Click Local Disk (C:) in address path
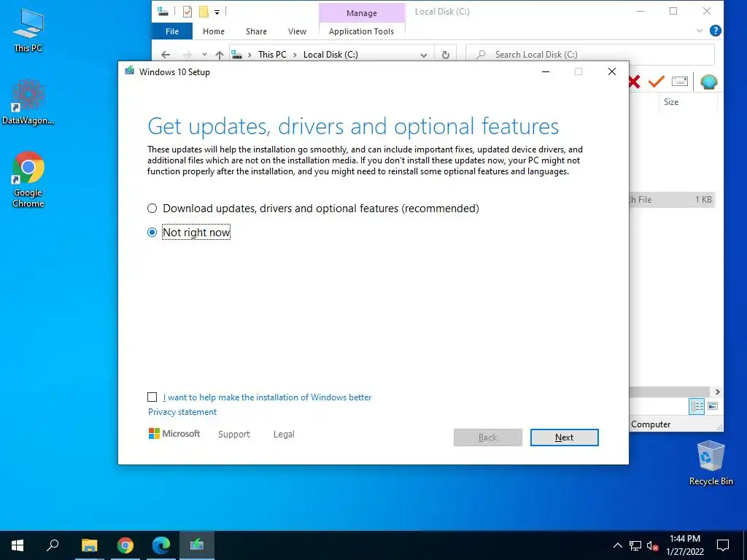Viewport: 747px width, 560px height. [330, 55]
